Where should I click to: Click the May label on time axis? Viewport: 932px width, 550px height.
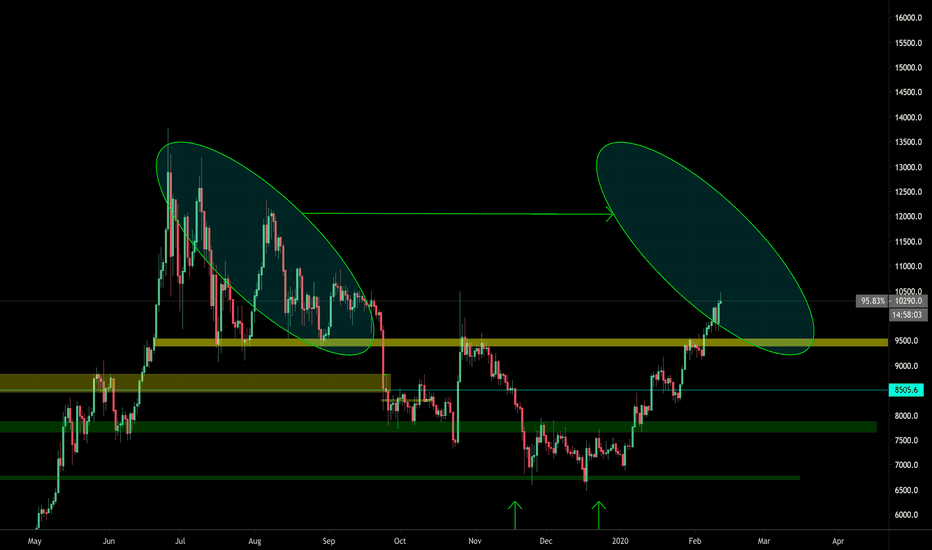(x=34, y=541)
